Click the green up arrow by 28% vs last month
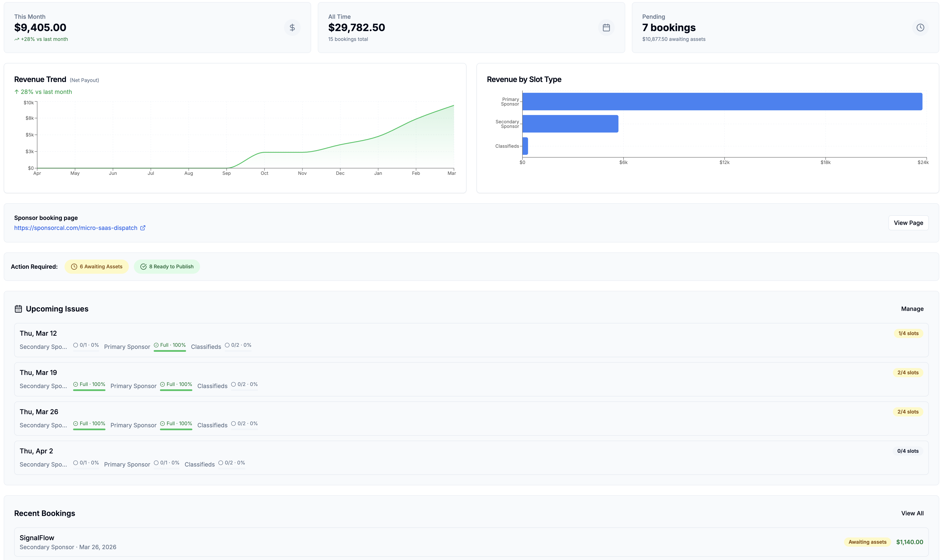 (17, 92)
